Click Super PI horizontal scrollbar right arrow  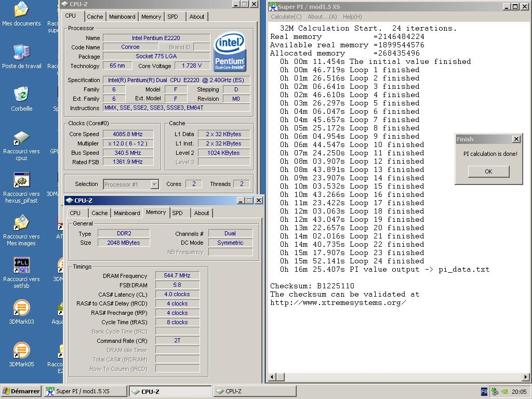pyautogui.click(x=526, y=377)
